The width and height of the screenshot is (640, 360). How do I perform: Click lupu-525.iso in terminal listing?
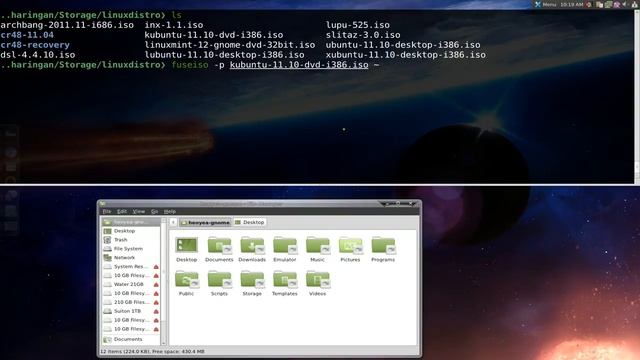point(358,25)
